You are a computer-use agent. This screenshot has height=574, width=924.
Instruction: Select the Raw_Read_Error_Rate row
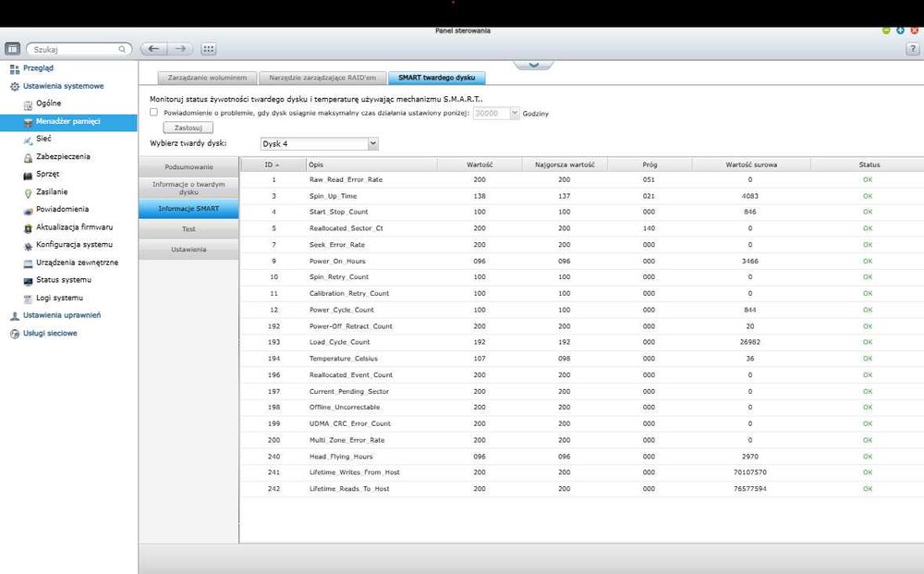582,179
